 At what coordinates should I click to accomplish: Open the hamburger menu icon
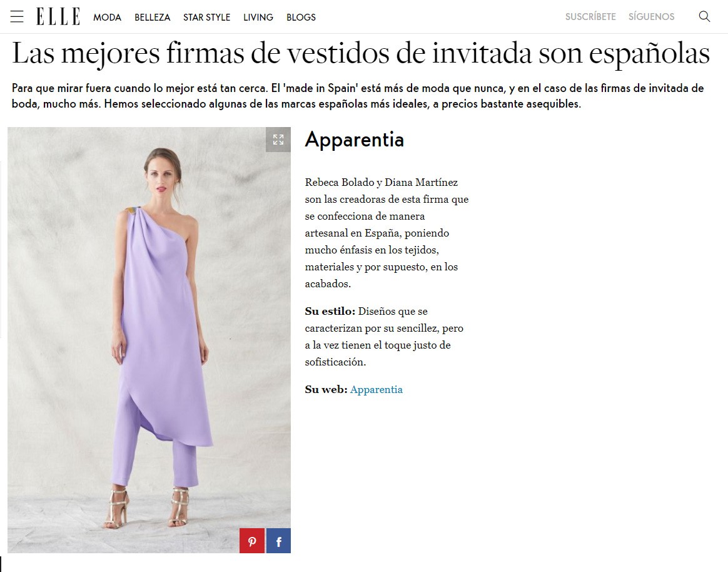[17, 17]
